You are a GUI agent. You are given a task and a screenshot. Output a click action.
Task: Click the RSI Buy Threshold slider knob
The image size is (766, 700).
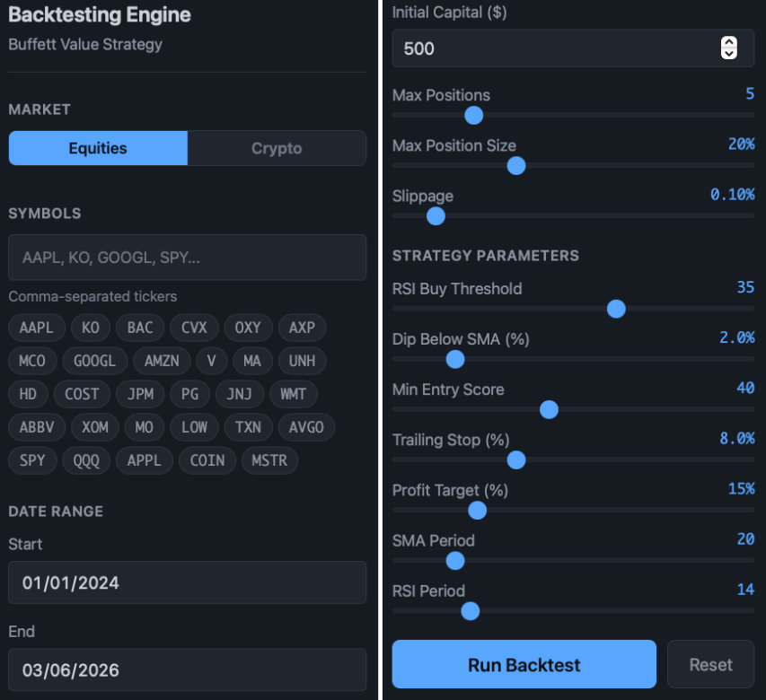pos(616,309)
